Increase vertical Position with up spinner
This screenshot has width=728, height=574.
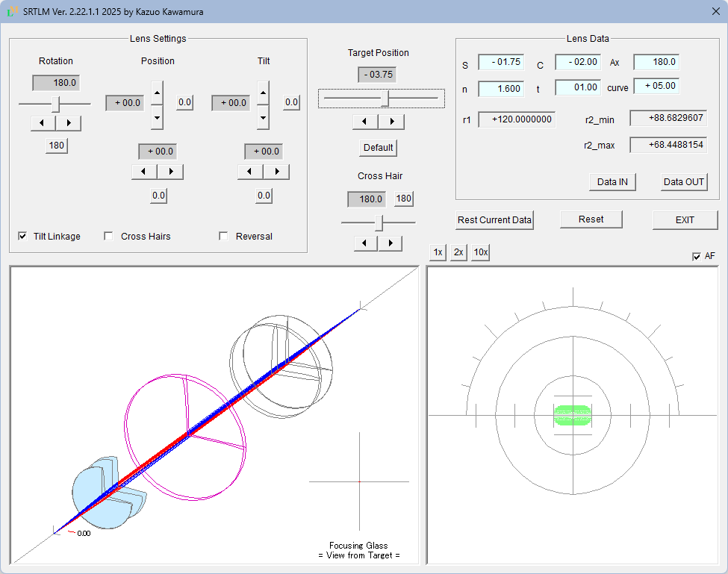(x=157, y=93)
